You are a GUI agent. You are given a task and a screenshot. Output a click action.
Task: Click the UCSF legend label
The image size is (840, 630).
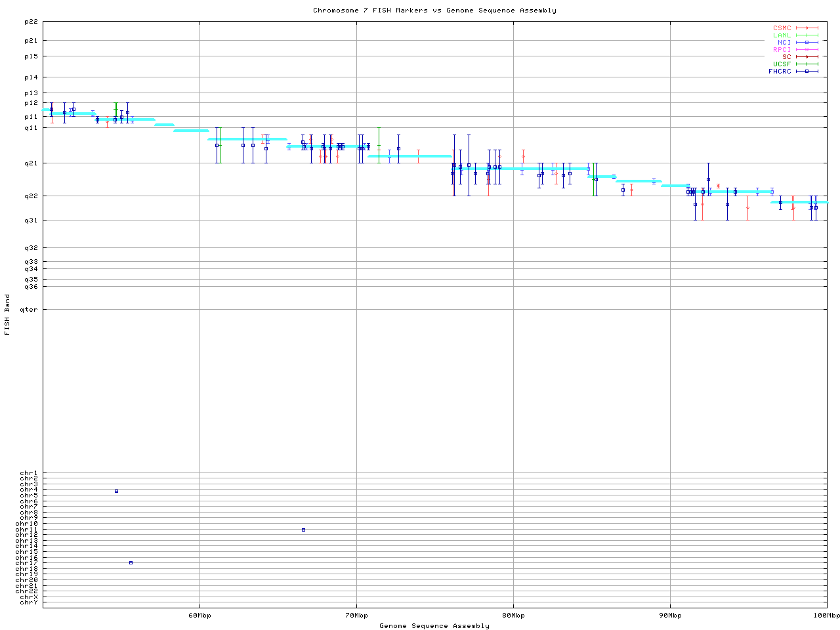pyautogui.click(x=782, y=64)
